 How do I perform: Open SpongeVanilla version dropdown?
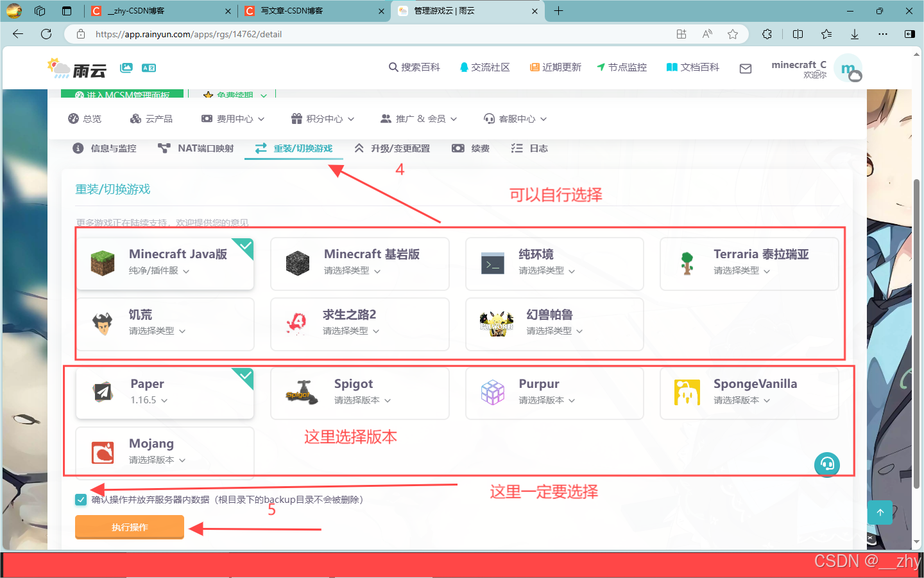[x=742, y=400]
